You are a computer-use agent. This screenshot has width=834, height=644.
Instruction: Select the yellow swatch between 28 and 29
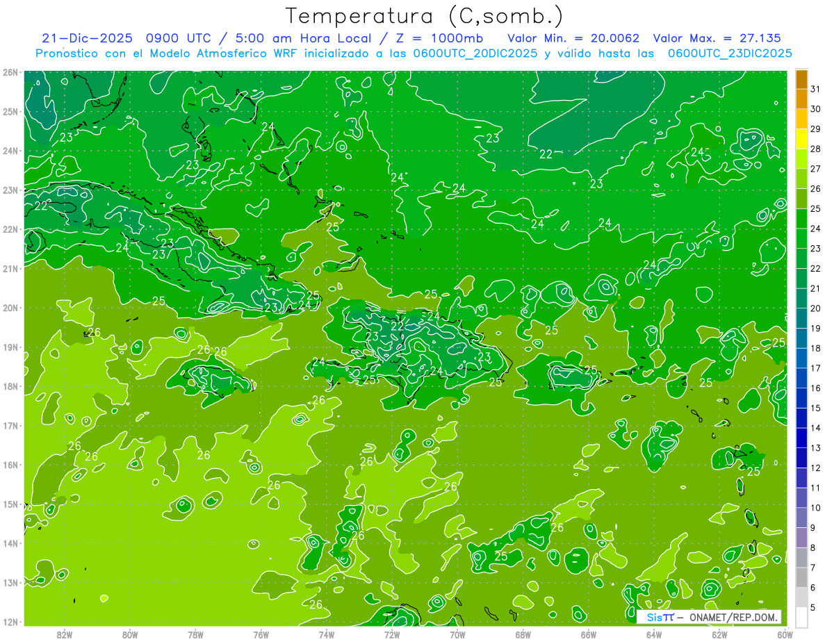coord(801,138)
